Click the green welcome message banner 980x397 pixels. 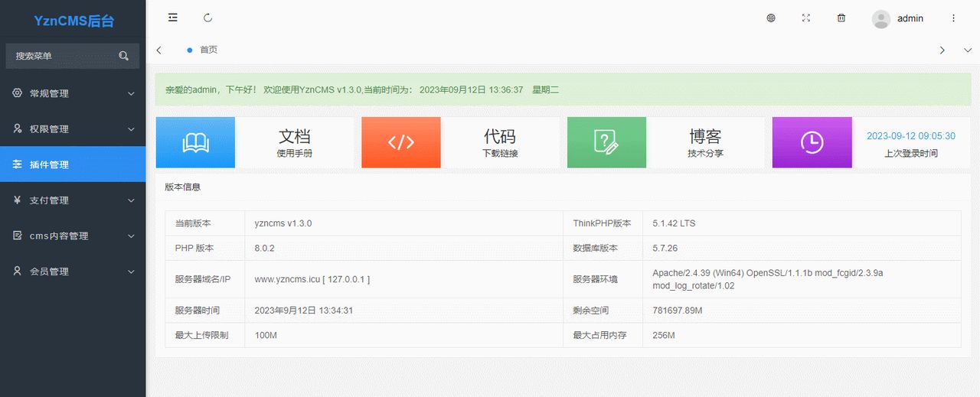coord(563,89)
